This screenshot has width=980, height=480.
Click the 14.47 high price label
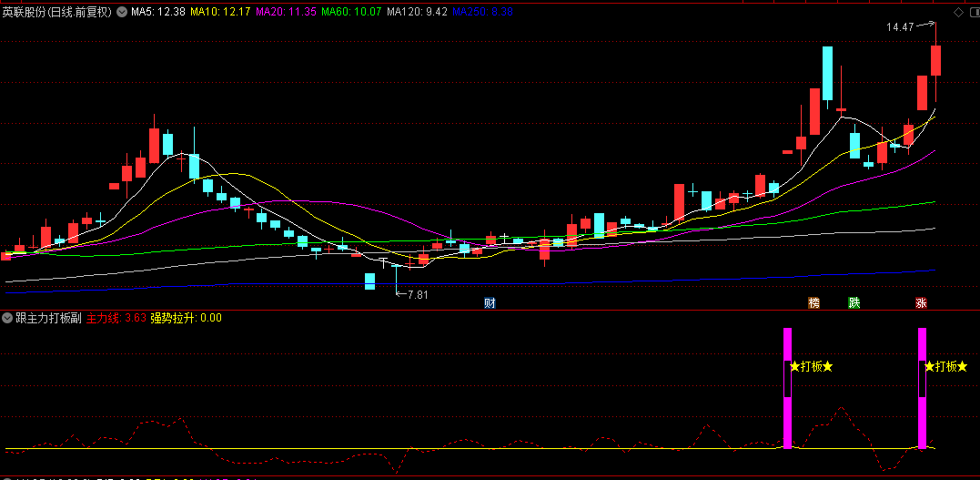(900, 27)
